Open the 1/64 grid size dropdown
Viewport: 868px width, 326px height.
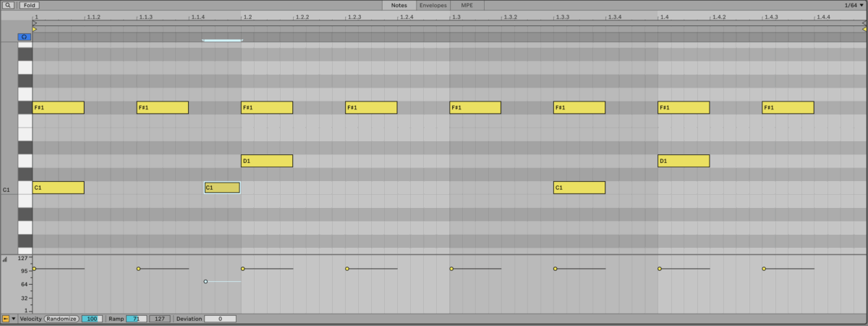click(x=854, y=5)
